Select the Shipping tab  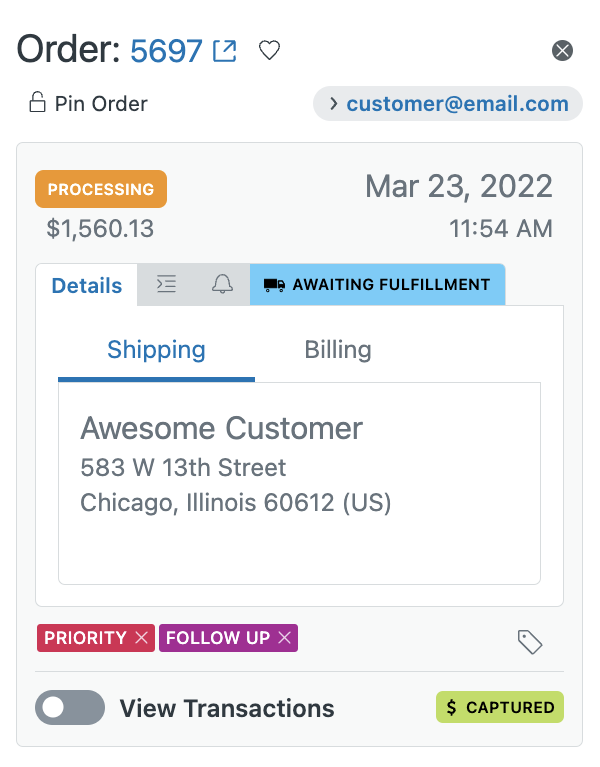coord(156,350)
